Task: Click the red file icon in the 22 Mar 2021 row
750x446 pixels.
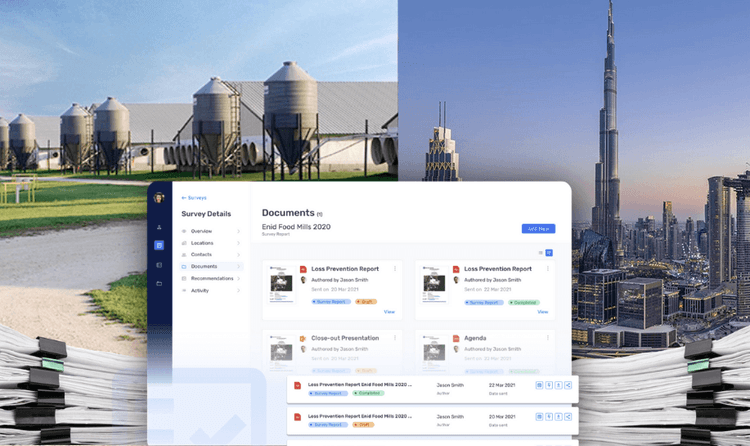Action: coord(298,385)
